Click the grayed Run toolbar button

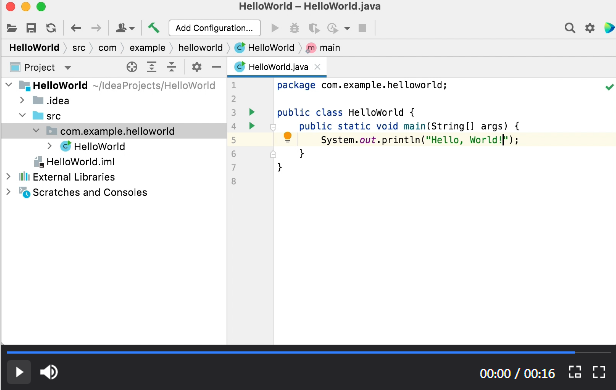click(275, 28)
